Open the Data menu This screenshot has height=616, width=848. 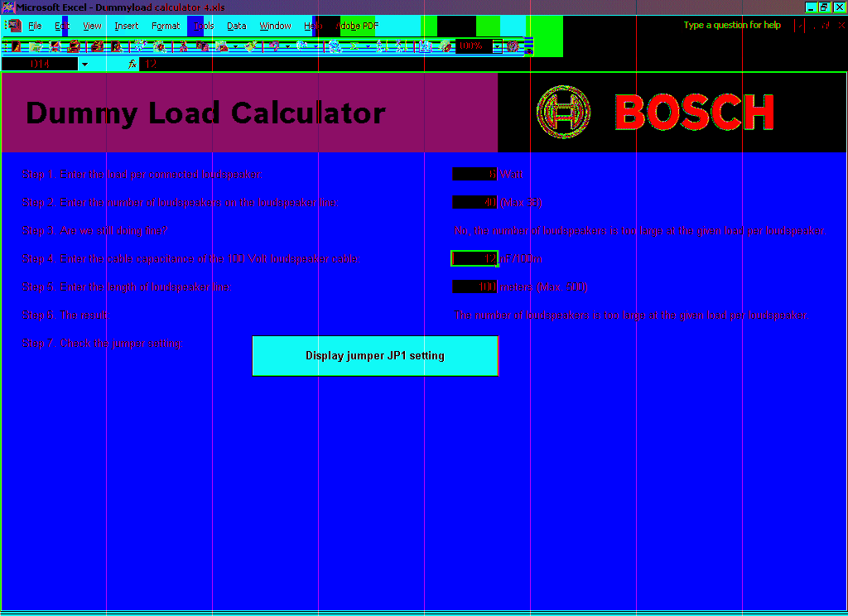(236, 26)
